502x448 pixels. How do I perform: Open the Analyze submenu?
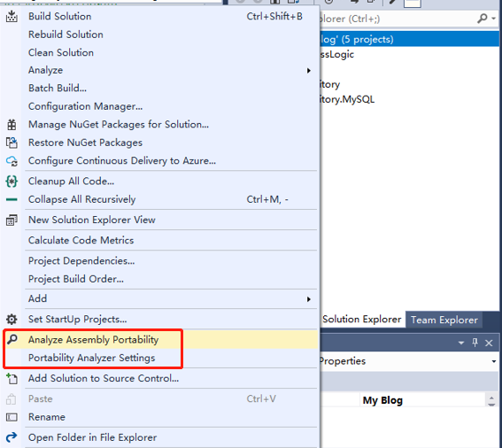[x=160, y=70]
